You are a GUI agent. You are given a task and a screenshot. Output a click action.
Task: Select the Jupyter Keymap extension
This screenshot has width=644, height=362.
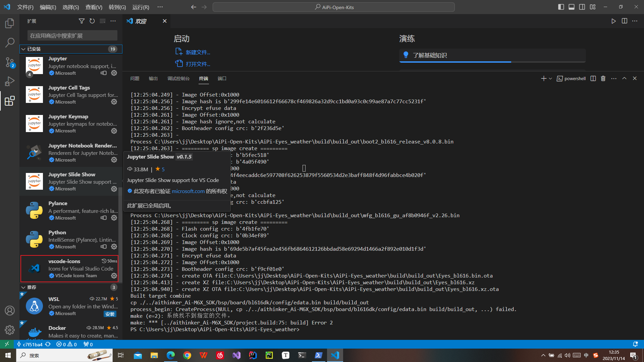(71, 123)
